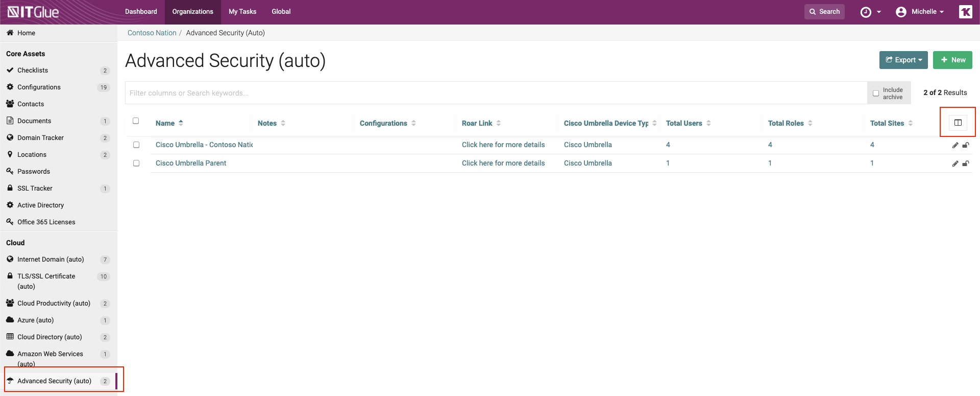Focus the Filter columns or Search keywords field

pyautogui.click(x=496, y=93)
